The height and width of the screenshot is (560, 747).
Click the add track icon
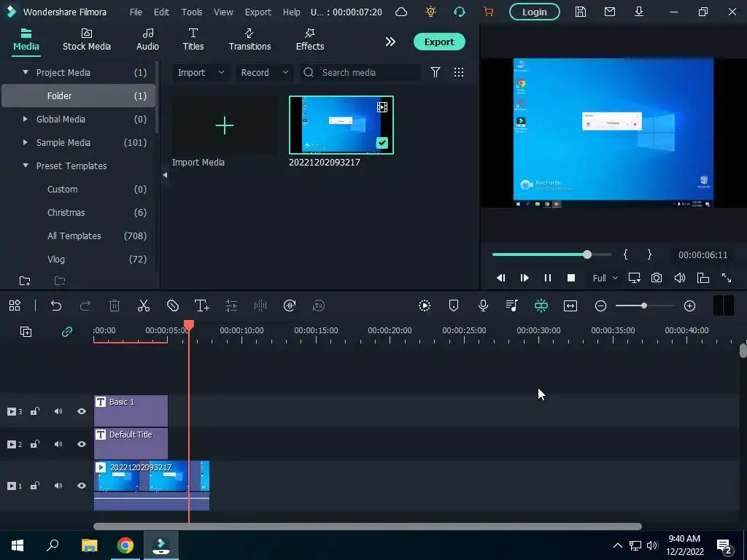(x=26, y=332)
